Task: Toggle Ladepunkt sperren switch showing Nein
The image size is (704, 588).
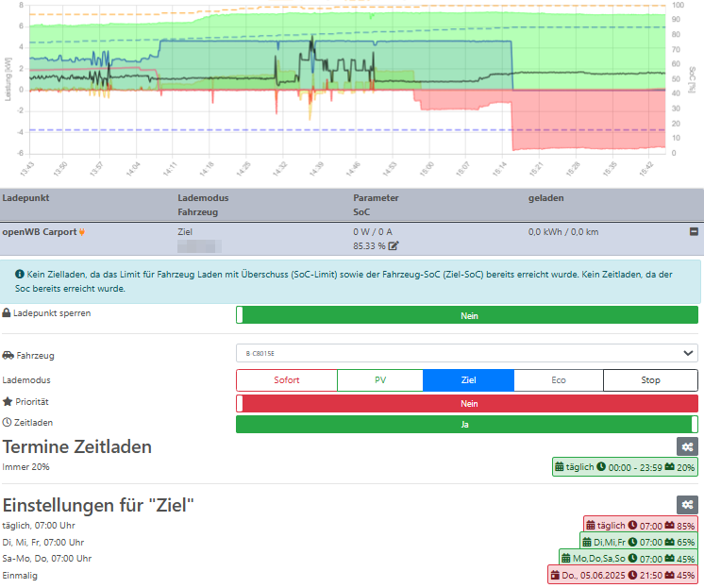Action: tap(467, 315)
